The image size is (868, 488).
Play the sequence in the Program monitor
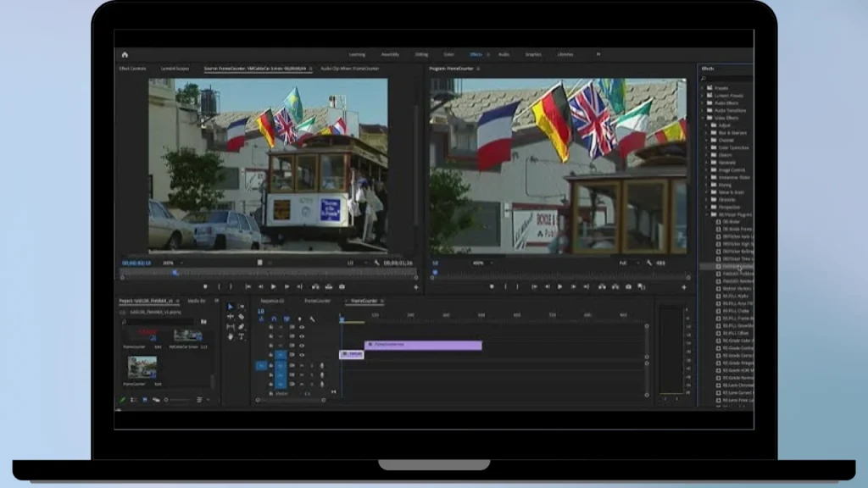560,286
